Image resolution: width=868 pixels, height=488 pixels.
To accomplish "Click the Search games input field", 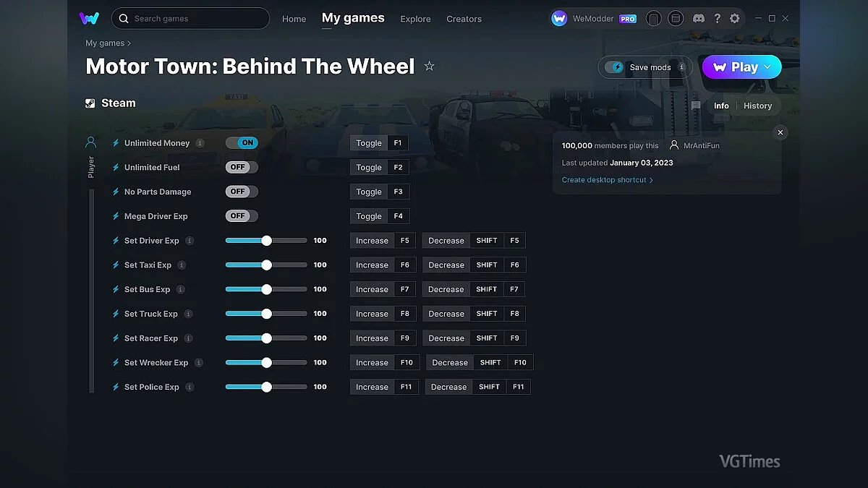I will (190, 18).
